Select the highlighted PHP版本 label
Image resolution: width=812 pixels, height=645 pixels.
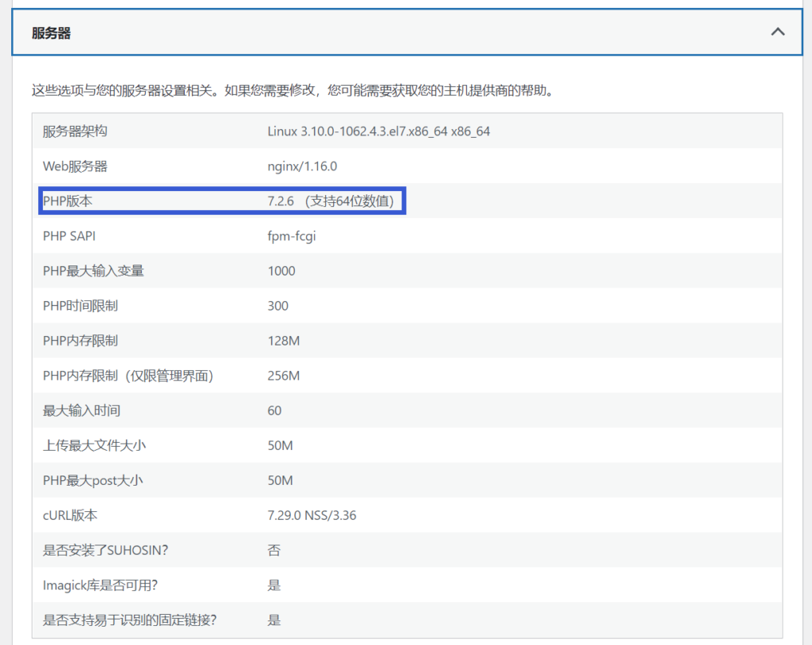(x=67, y=201)
